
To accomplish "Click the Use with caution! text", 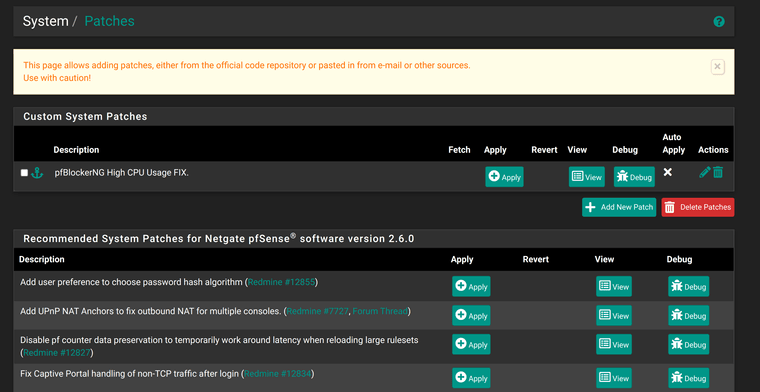I will pos(57,78).
